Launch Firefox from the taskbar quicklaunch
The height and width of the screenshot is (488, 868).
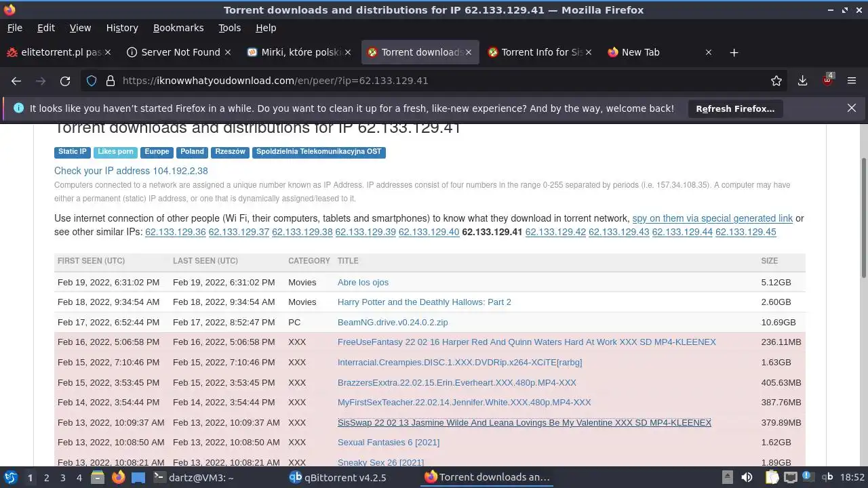tap(118, 477)
